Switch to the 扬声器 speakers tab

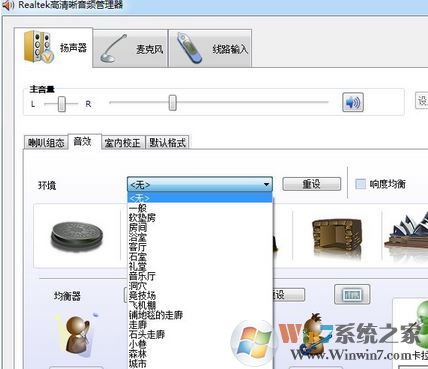tap(53, 48)
